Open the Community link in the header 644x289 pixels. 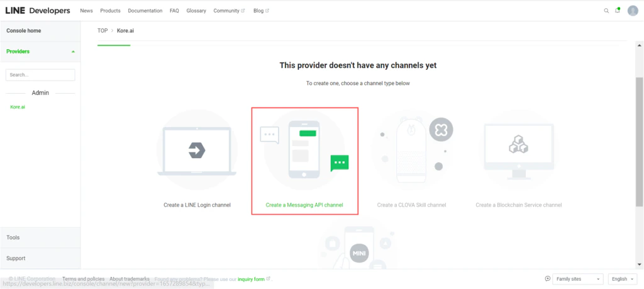[x=229, y=11]
